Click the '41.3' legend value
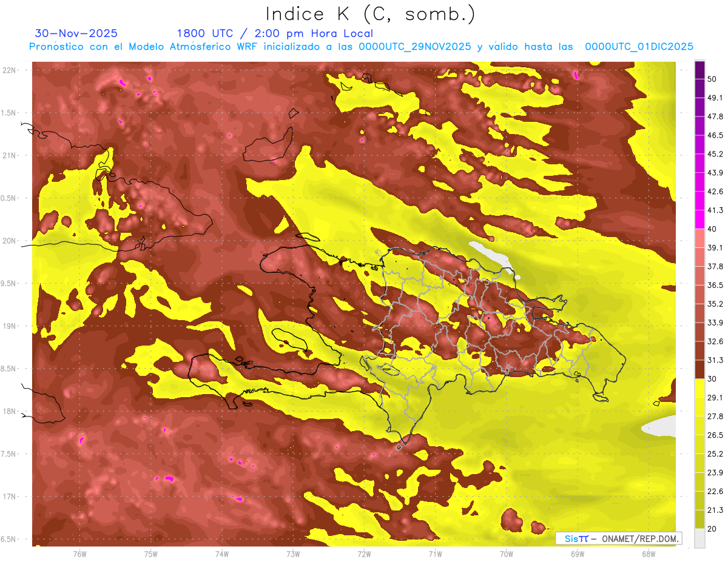 (715, 210)
